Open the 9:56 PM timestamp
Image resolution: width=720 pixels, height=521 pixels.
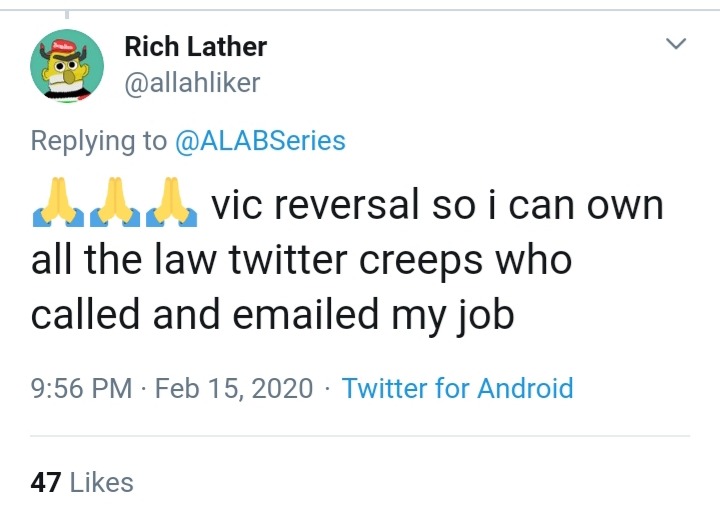(81, 388)
